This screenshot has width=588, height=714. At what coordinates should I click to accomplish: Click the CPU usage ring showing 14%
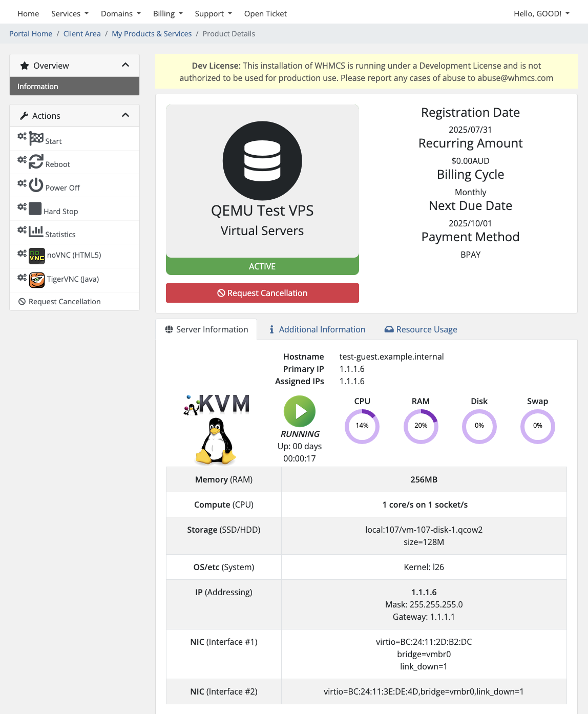(x=362, y=426)
